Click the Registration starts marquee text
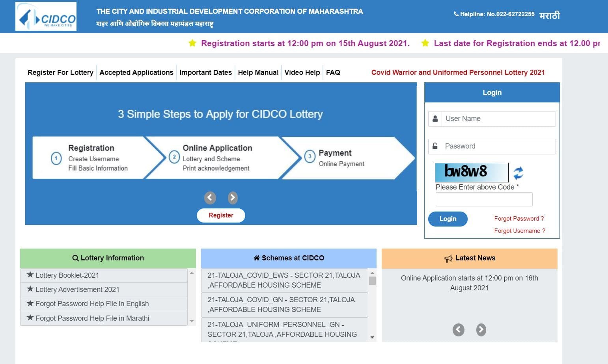This screenshot has height=364, width=608. pos(305,43)
